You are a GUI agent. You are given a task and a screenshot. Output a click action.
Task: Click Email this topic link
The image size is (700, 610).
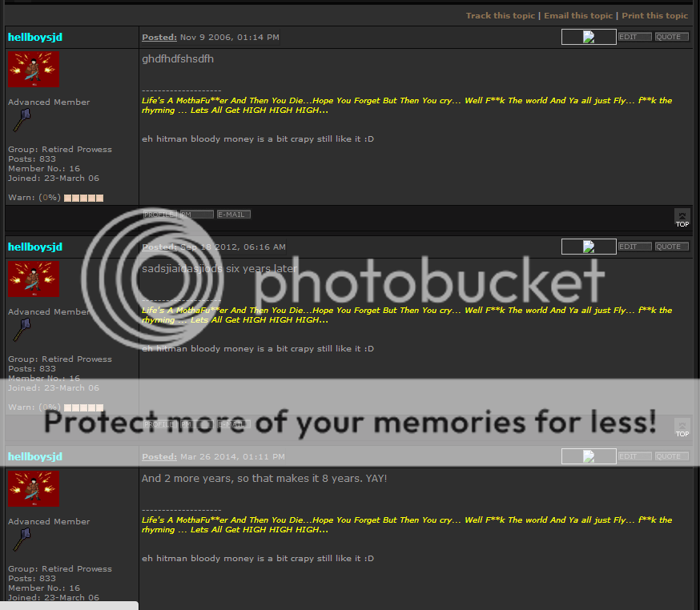[x=578, y=16]
